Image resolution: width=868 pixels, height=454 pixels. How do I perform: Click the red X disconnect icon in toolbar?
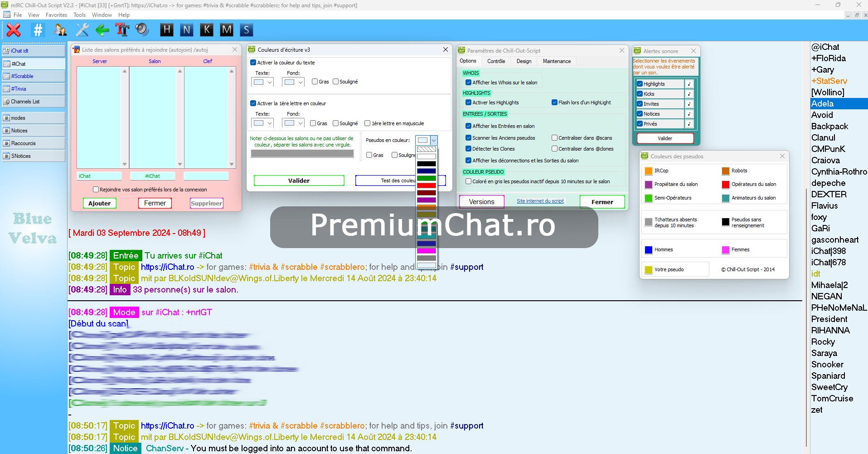(14, 30)
